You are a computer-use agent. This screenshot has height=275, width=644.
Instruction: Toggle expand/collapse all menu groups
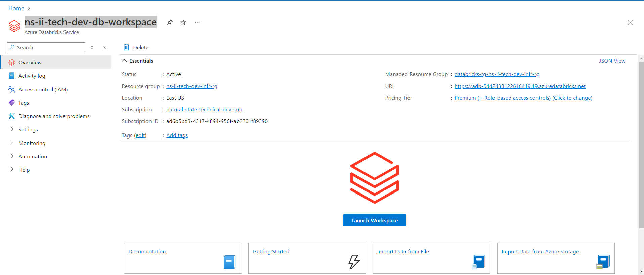pos(92,47)
